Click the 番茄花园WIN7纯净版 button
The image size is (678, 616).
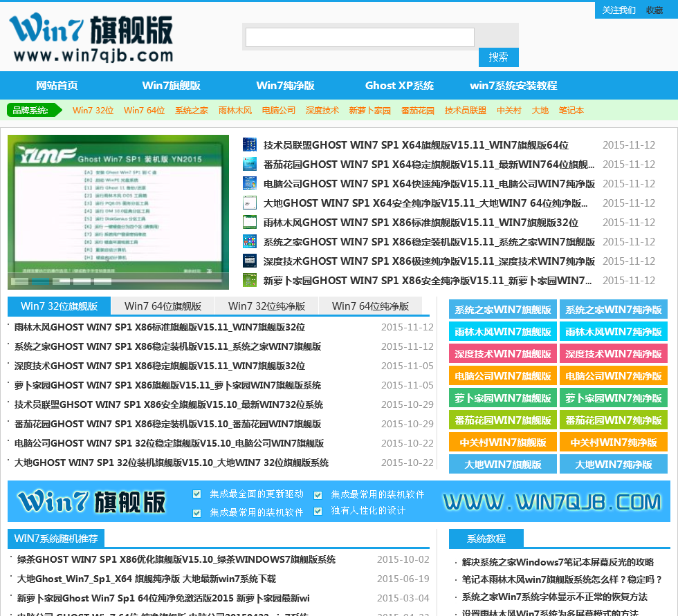613,420
